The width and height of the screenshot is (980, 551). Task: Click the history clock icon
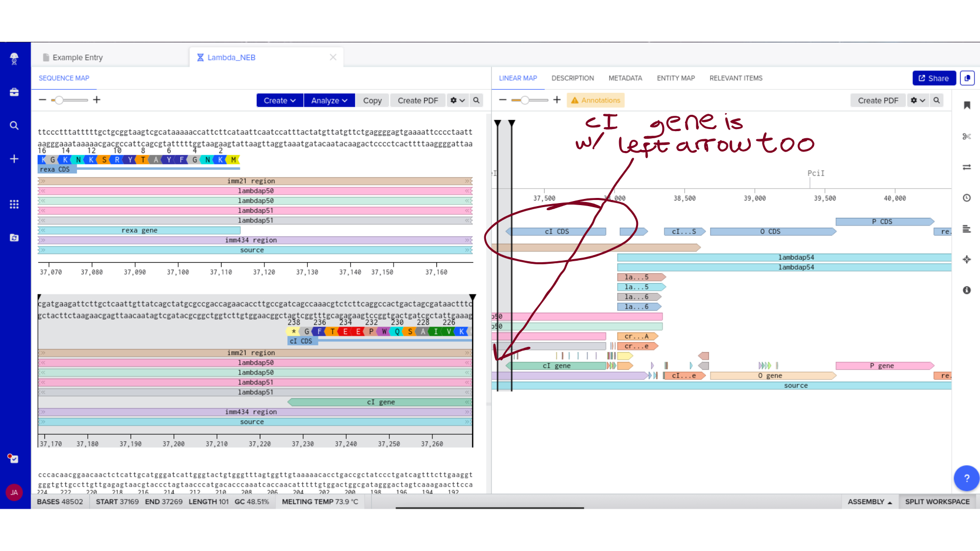point(966,198)
